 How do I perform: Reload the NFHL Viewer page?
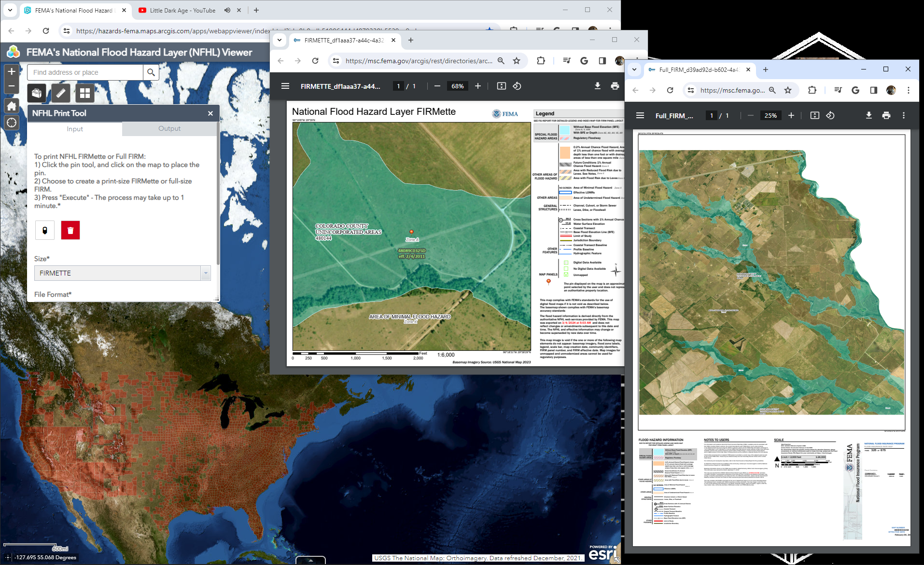pyautogui.click(x=46, y=31)
